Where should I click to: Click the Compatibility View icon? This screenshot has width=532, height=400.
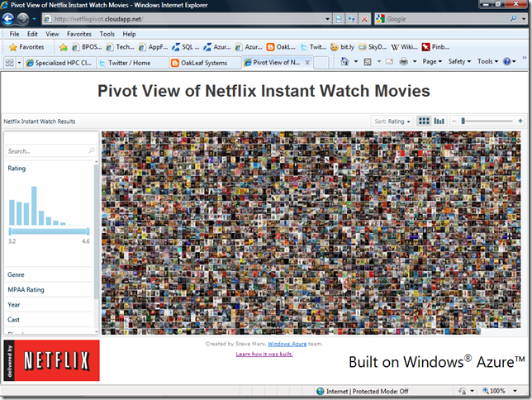(x=339, y=19)
